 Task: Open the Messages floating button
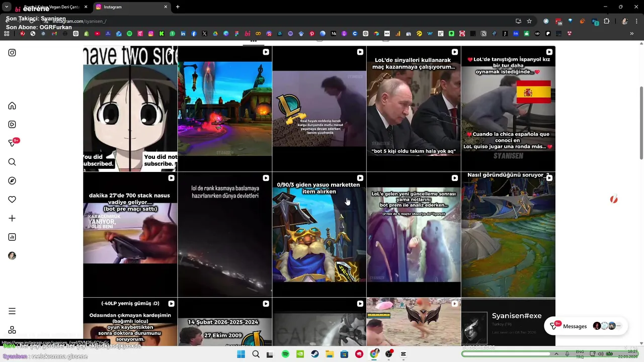586,326
